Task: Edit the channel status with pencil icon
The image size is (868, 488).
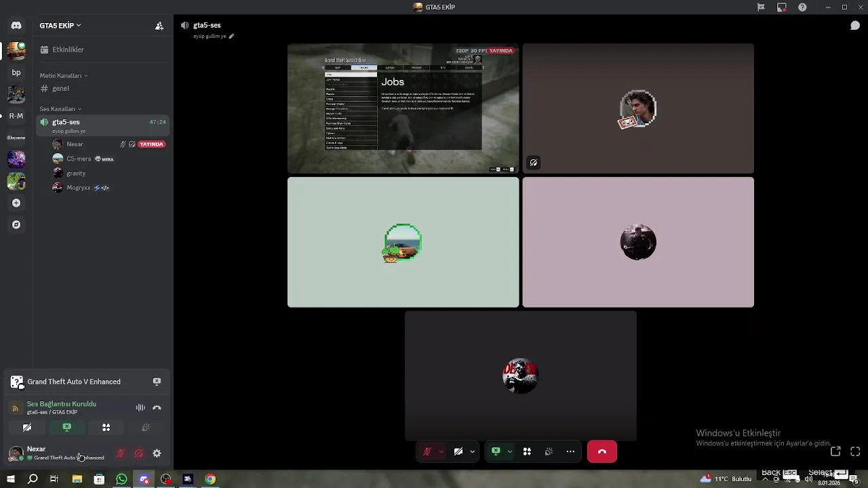Action: [x=231, y=36]
